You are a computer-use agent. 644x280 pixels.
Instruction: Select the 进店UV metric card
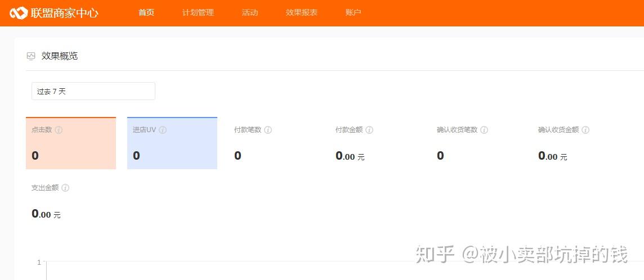click(x=172, y=143)
